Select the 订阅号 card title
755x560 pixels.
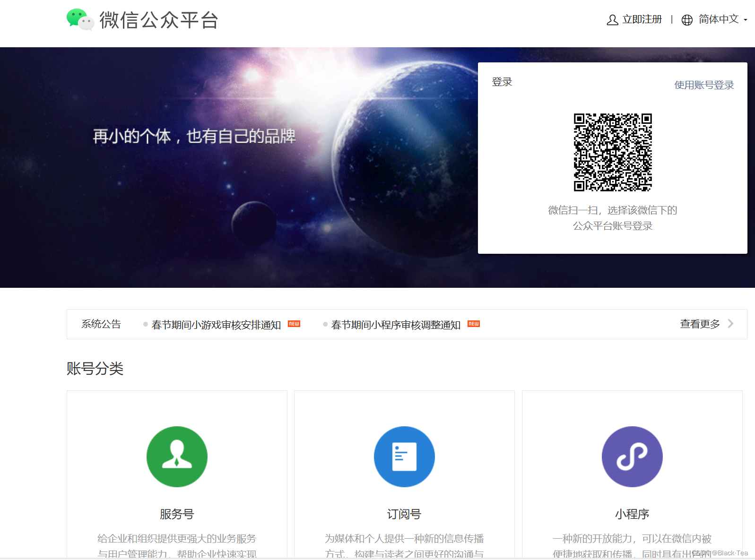pos(404,514)
